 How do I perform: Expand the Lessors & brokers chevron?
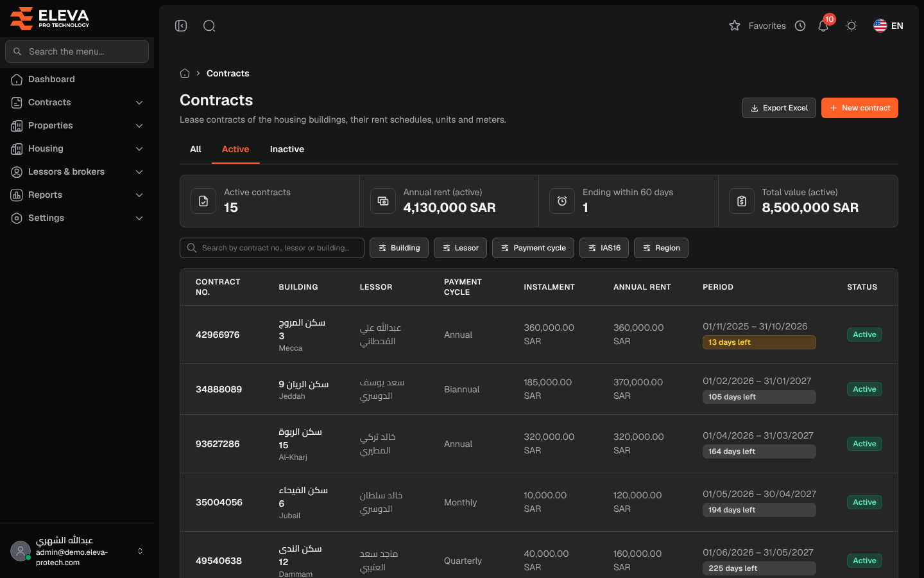pos(139,172)
